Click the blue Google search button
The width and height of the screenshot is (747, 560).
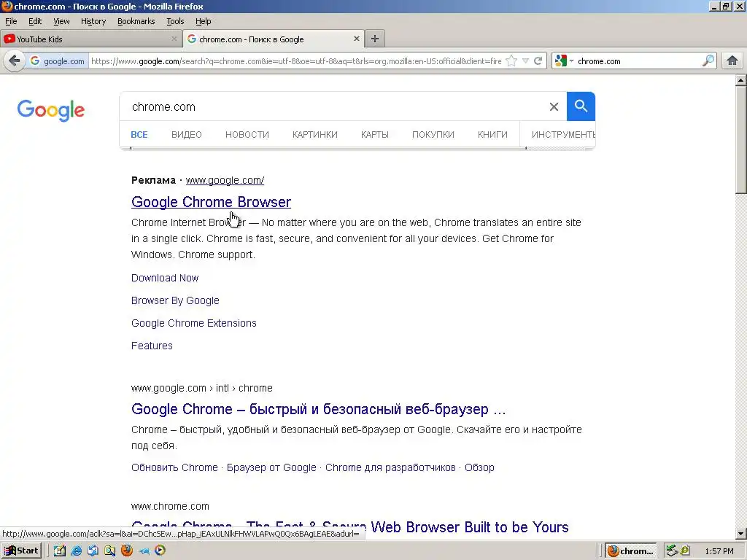point(581,106)
